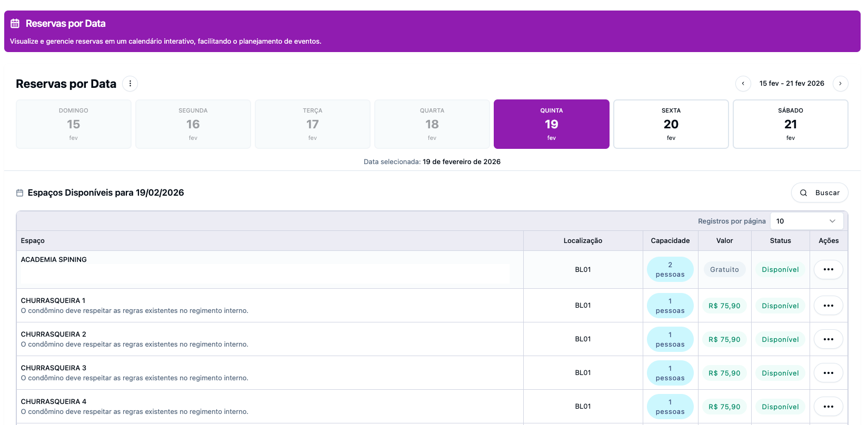
Task: Advance to the next week
Action: [840, 84]
